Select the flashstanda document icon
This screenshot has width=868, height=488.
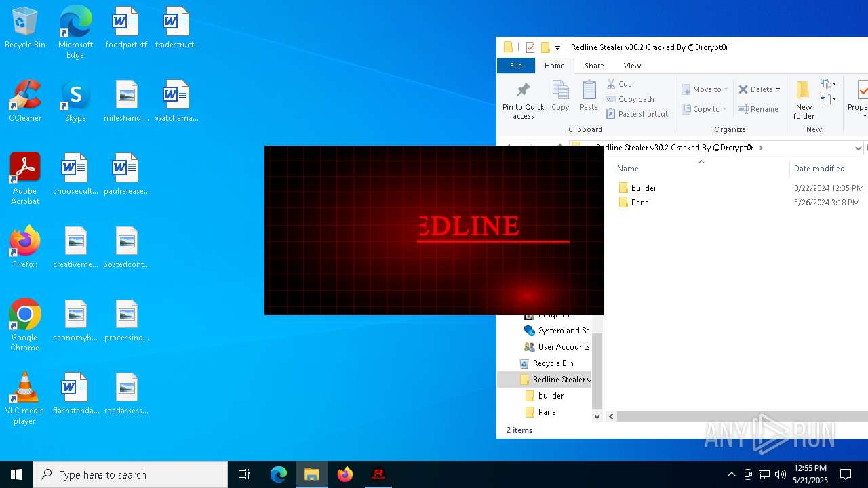click(x=75, y=394)
